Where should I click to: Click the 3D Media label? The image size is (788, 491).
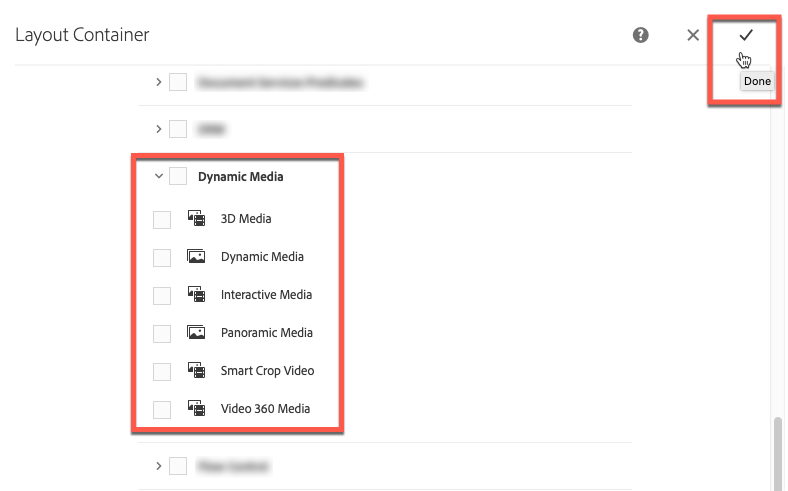tap(246, 219)
